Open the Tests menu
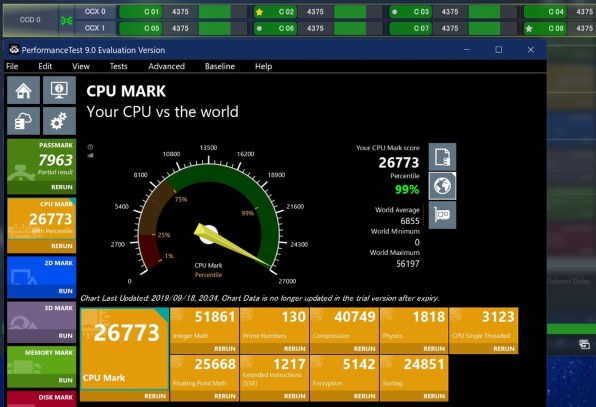 pos(119,67)
